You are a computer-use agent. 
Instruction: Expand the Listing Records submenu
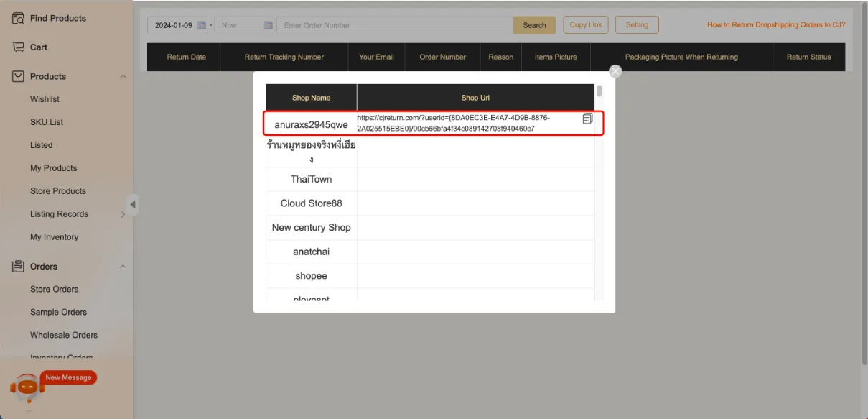(x=123, y=214)
